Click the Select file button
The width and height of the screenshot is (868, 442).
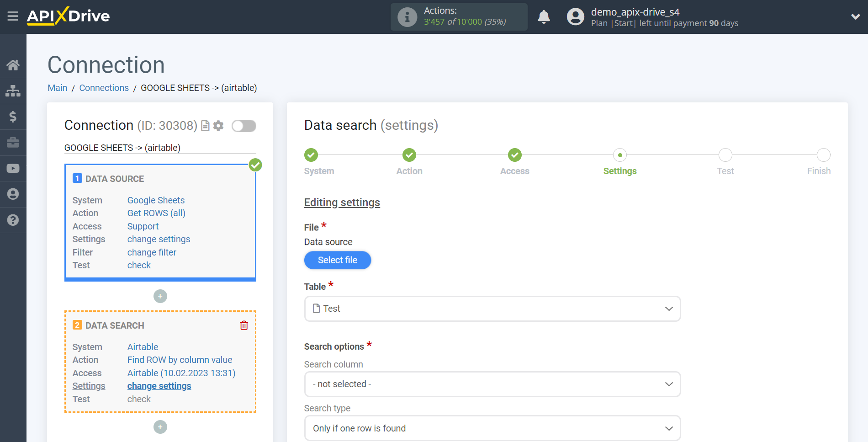[x=338, y=260]
